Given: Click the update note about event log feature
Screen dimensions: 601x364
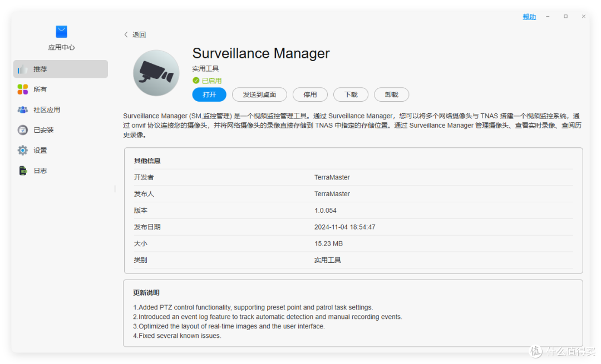Looking at the screenshot, I should point(268,317).
